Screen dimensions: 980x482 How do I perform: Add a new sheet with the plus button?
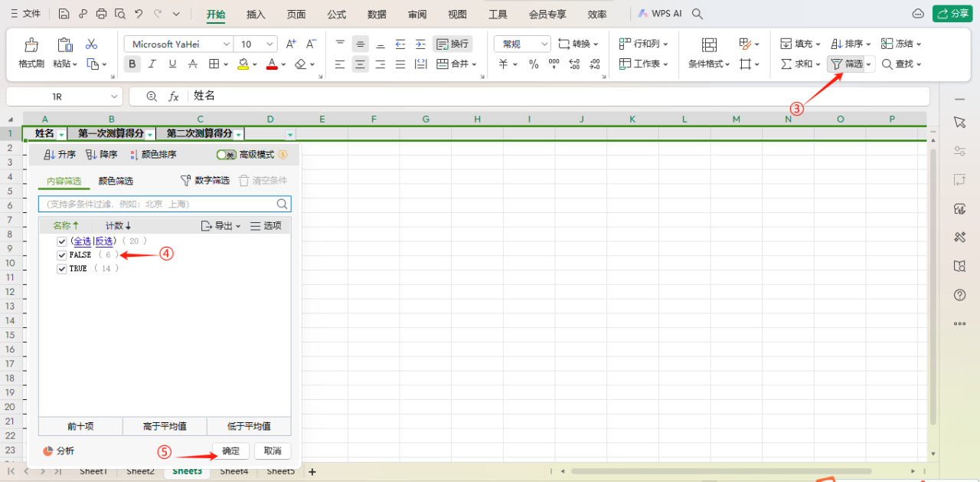coord(312,472)
